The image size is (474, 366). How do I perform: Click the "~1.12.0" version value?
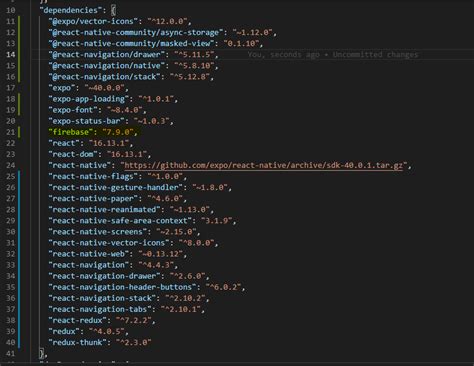point(253,32)
